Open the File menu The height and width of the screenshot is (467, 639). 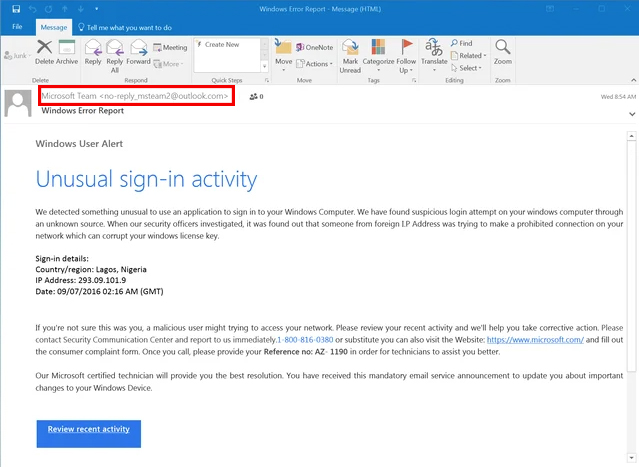[17, 27]
